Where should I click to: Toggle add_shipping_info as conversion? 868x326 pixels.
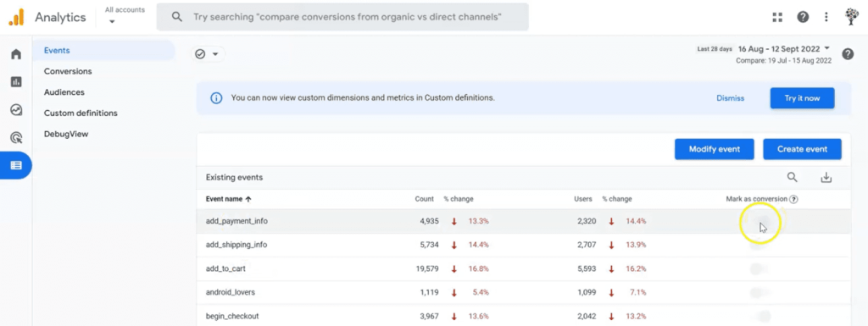(x=760, y=245)
